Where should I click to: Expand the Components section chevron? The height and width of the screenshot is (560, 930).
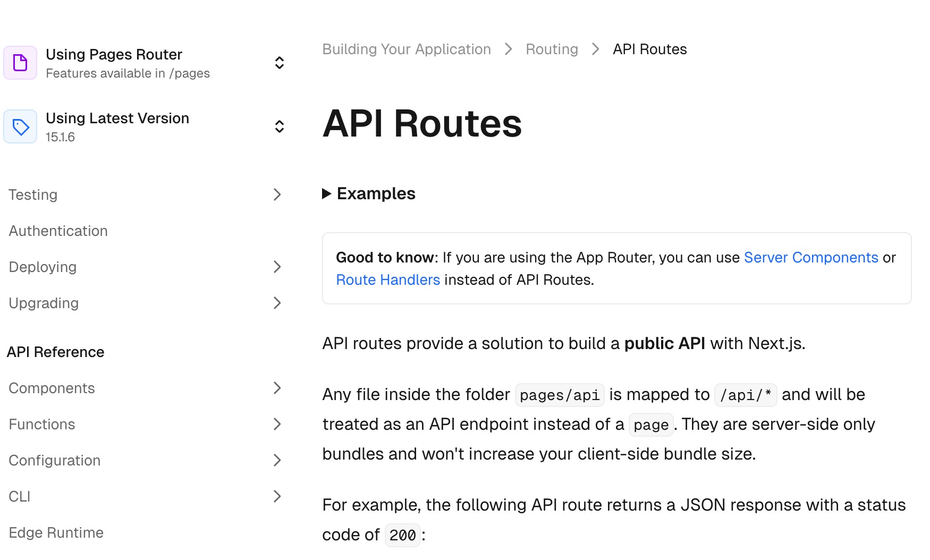[277, 388]
